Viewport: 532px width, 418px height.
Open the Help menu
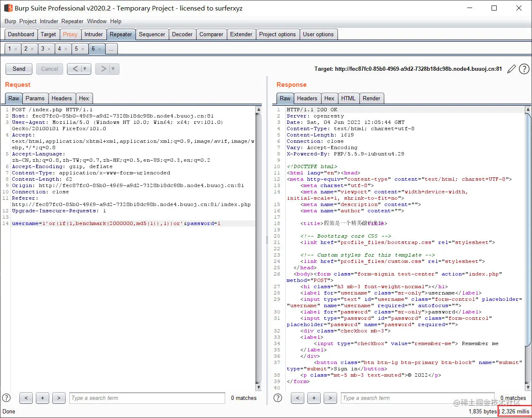pyautogui.click(x=116, y=21)
